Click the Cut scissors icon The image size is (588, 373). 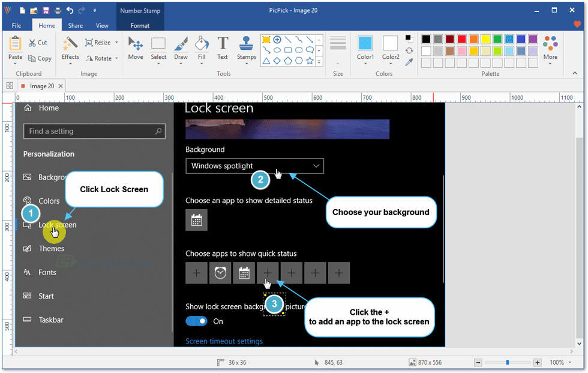pyautogui.click(x=38, y=43)
